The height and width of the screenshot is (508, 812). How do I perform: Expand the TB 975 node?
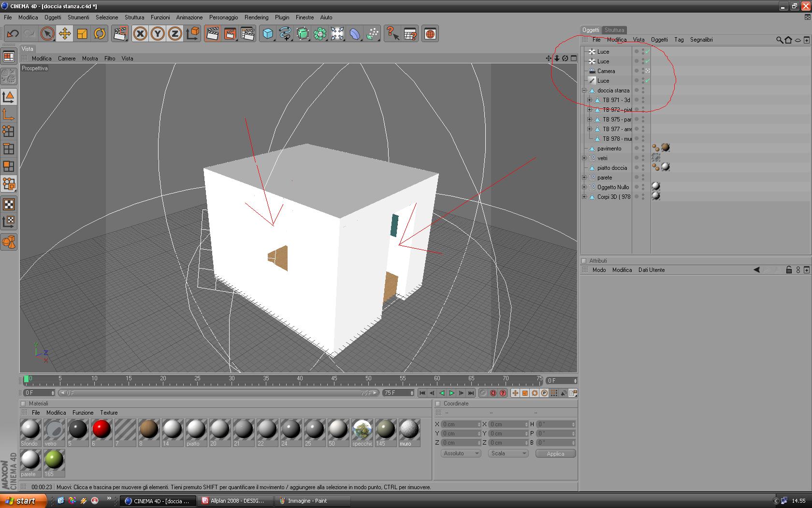tap(589, 120)
